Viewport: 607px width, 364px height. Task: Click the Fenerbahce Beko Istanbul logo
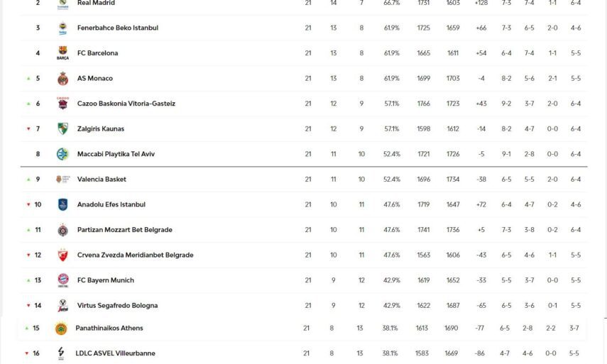pyautogui.click(x=62, y=28)
